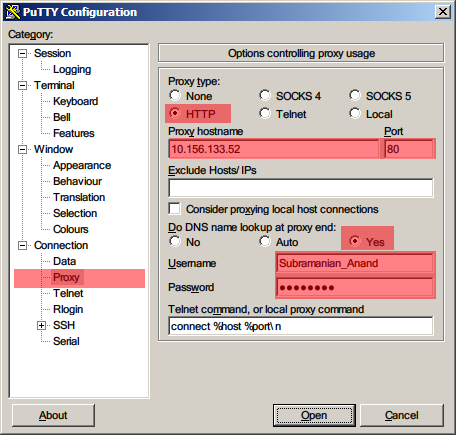Screen dimensions: 456x435
Task: Open the Session category
Action: click(x=52, y=53)
